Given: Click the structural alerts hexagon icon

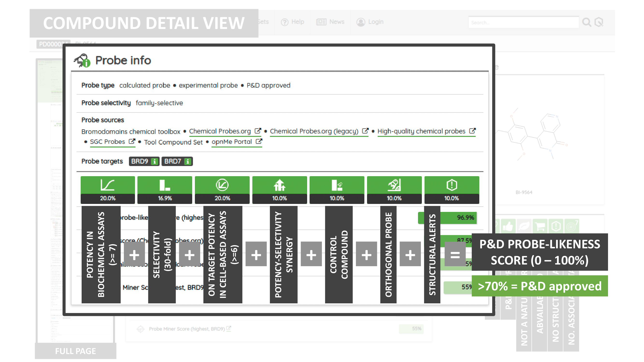Looking at the screenshot, I should 452,185.
